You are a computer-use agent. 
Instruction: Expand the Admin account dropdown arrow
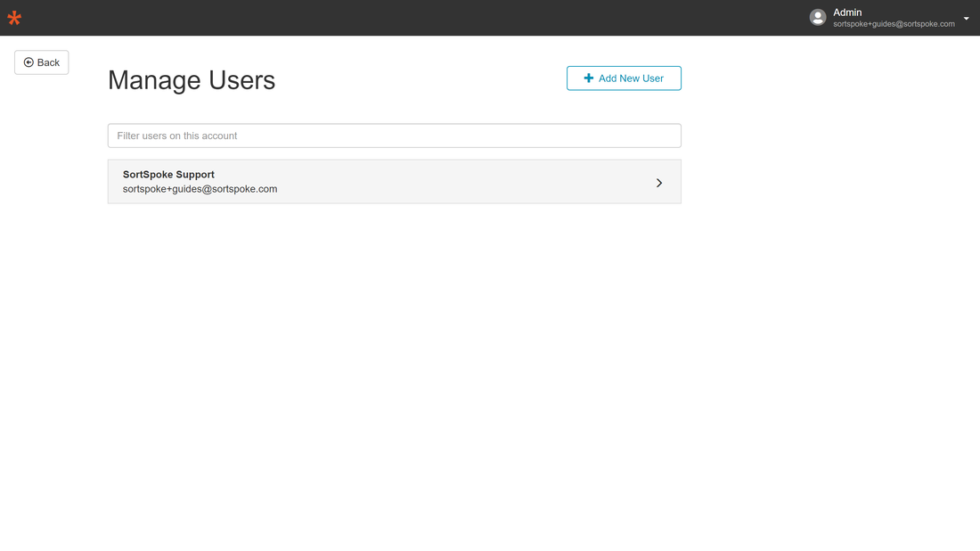[x=967, y=18]
